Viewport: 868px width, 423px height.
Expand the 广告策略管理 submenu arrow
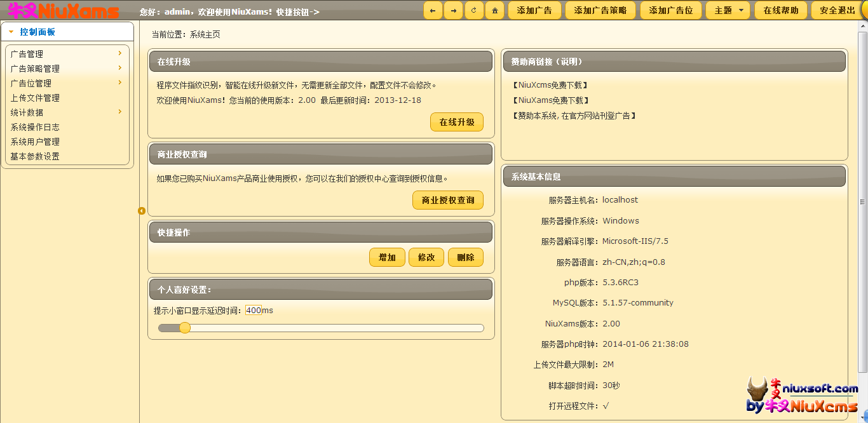pos(120,68)
